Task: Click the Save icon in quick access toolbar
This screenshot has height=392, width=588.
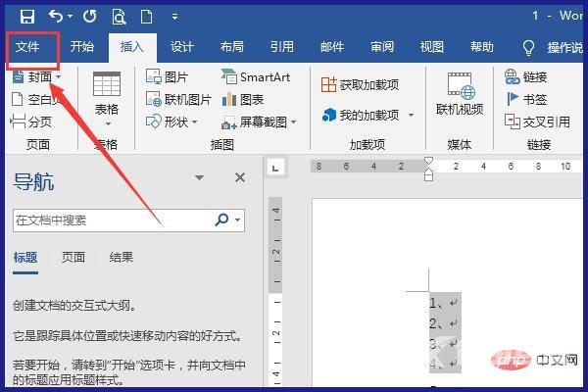Action: coord(27,17)
